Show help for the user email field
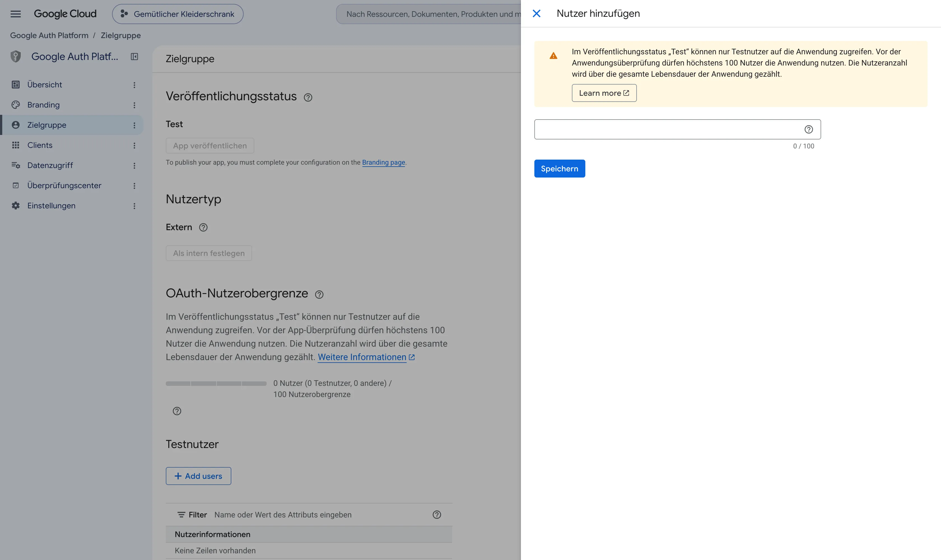Viewport: 941px width, 560px height. pyautogui.click(x=809, y=129)
